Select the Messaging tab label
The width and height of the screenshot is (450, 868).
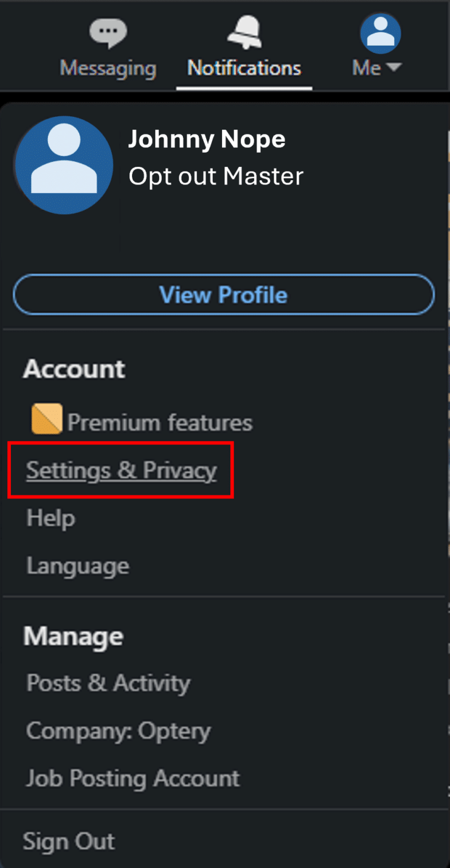[x=108, y=68]
